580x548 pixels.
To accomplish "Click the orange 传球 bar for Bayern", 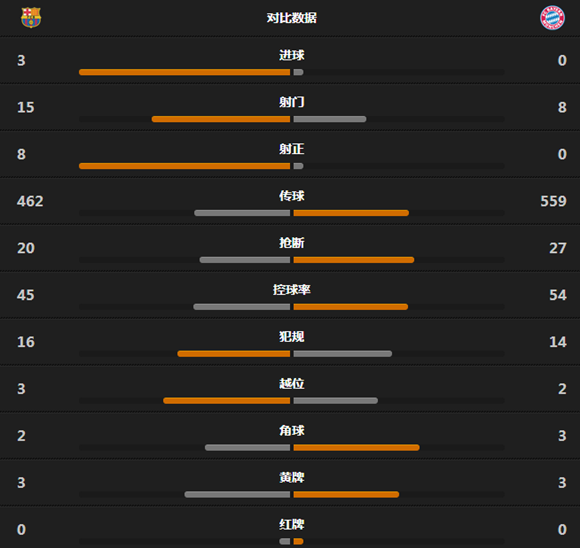I will click(x=351, y=213).
